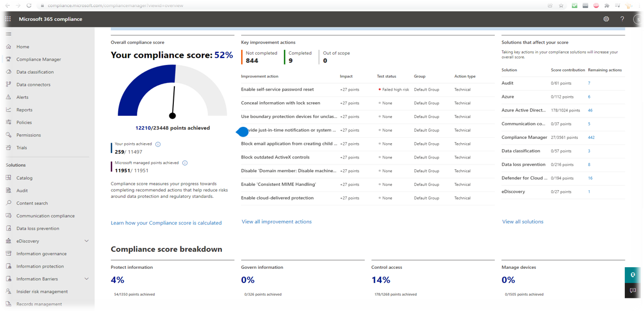This screenshot has height=312, width=644.
Task: Open Enable self-service password reset action
Action: tap(277, 90)
